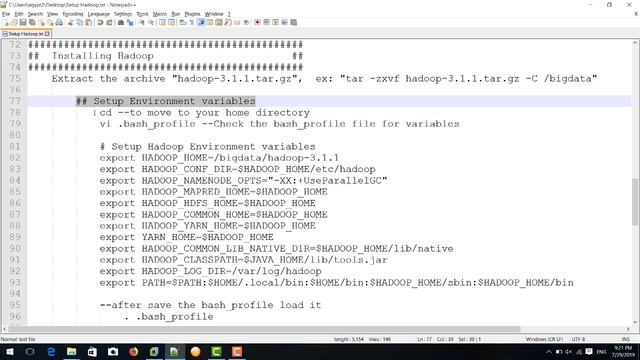Open the Search menu

click(x=35, y=14)
